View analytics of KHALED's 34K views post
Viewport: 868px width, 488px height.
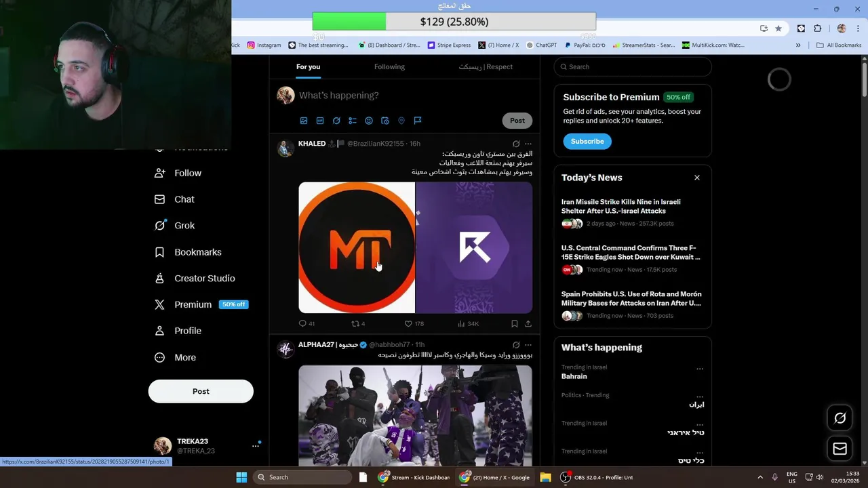point(469,324)
